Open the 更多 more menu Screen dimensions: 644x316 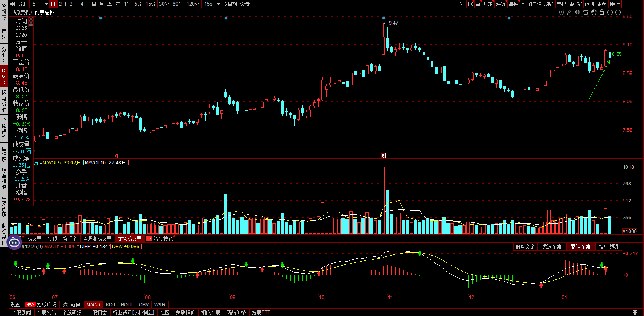[602, 4]
